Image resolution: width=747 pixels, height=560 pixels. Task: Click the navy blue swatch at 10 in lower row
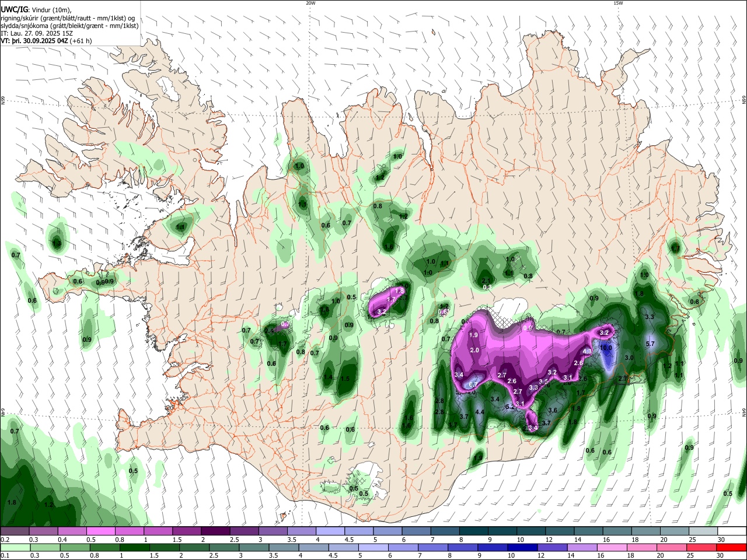[x=522, y=547]
